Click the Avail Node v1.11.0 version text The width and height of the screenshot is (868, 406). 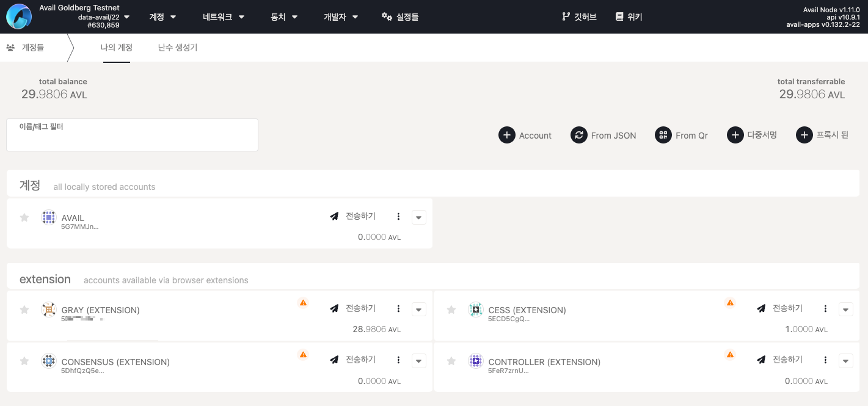click(x=831, y=10)
